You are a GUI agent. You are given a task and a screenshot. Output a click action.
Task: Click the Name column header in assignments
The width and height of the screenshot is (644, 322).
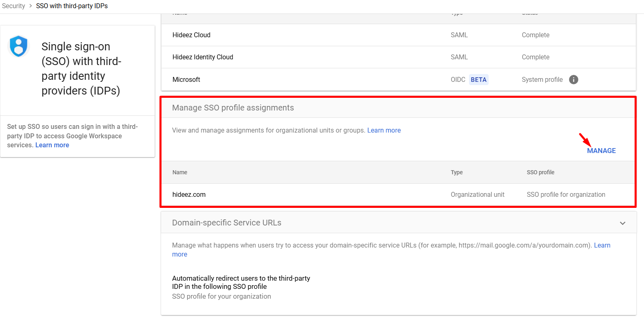180,173
